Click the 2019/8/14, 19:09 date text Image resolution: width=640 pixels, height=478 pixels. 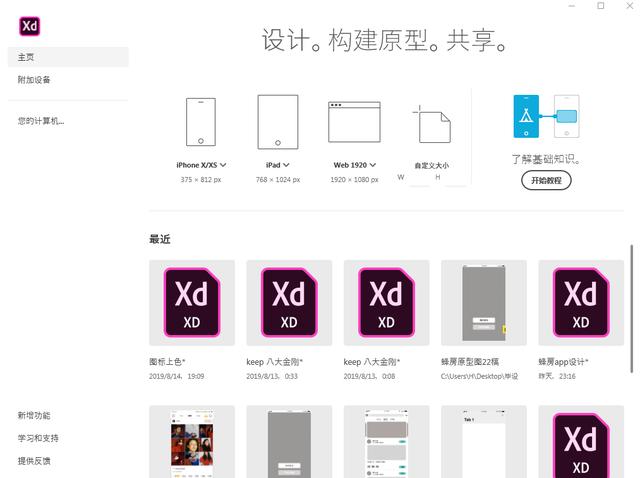[x=176, y=376]
